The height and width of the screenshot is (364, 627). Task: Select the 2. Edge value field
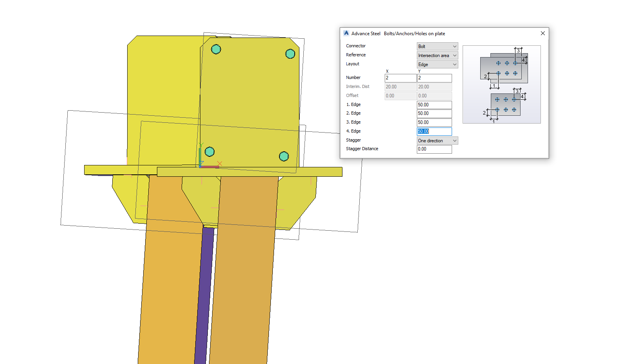point(434,113)
